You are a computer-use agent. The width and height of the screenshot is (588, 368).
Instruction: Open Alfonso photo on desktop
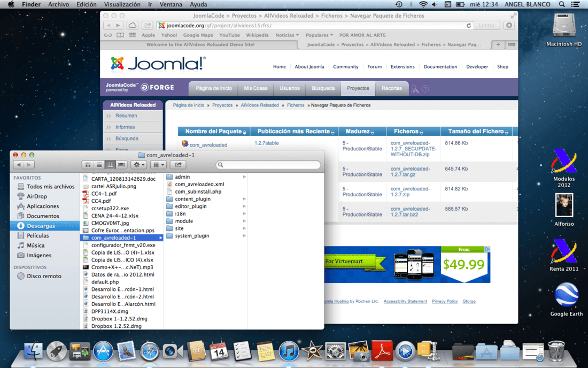tap(564, 205)
